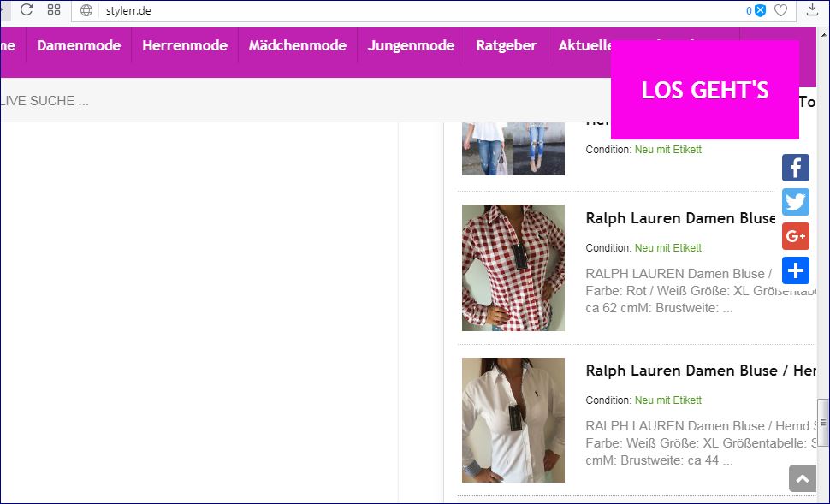
Task: Click the scrollbar up arrow
Action: pyautogui.click(x=823, y=35)
